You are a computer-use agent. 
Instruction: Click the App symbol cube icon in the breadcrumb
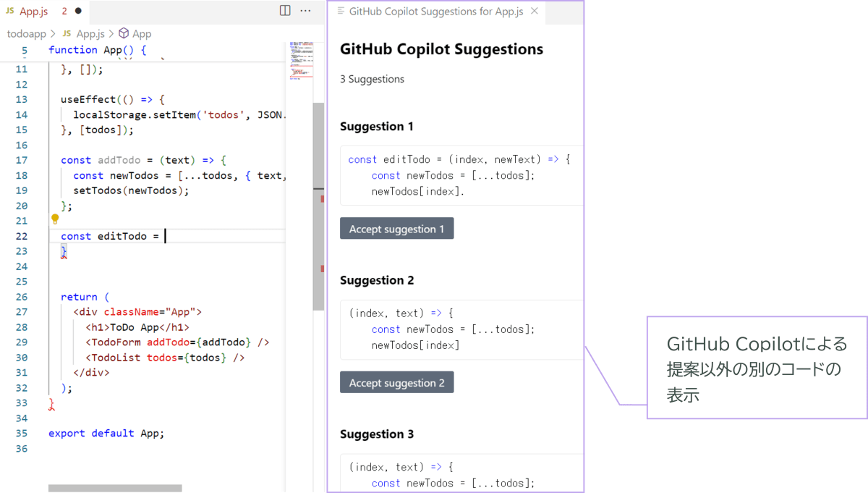(123, 33)
